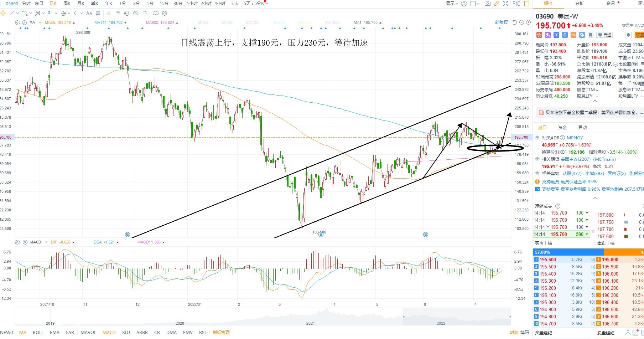644x339 pixels.
Task: Hide all drawings with eye-slash icon
Action: pos(136,13)
